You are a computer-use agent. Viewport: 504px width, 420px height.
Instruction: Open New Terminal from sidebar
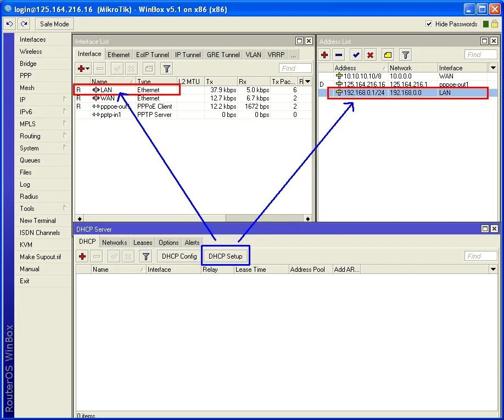37,221
